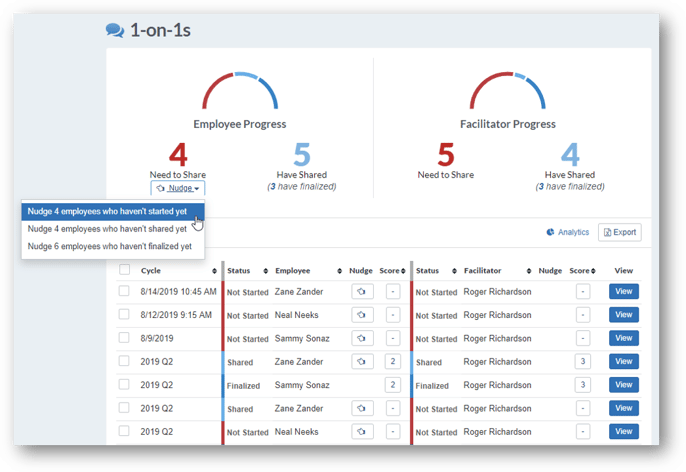Viewport: 686px width, 472px height.
Task: Open the Nudge dropdown under Need to Share
Action: pyautogui.click(x=178, y=188)
